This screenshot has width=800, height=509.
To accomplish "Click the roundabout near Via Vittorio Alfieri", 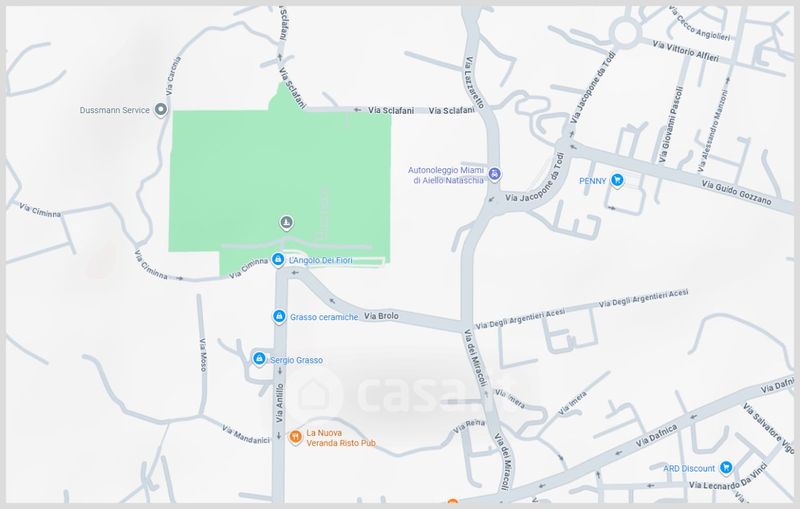I will pos(624,33).
